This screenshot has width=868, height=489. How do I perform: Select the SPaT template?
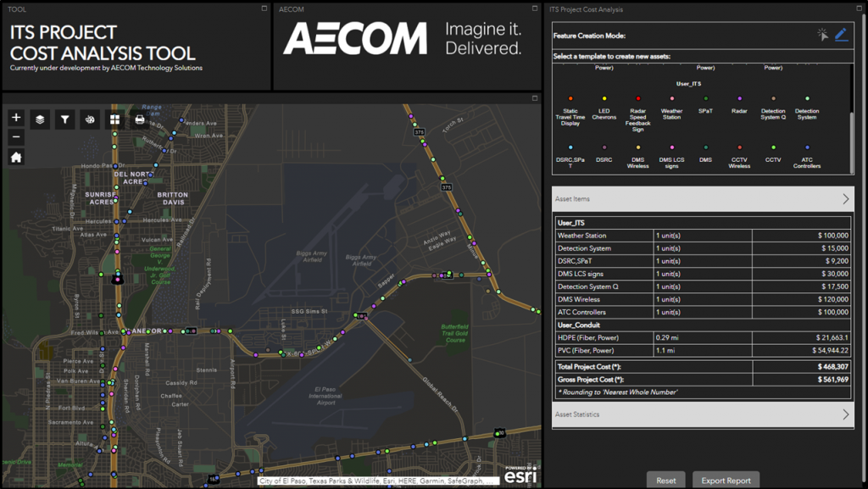click(705, 106)
